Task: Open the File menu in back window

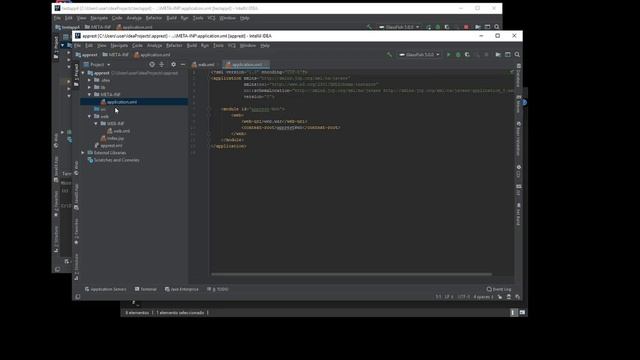Action: [57, 18]
